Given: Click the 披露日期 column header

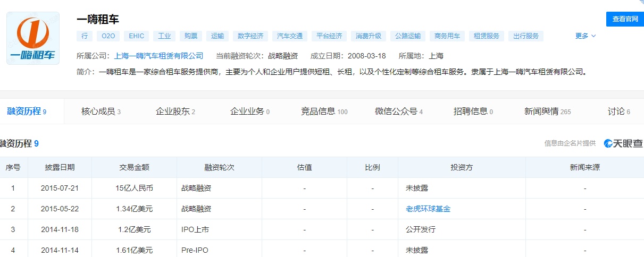Looking at the screenshot, I should coord(60,167).
